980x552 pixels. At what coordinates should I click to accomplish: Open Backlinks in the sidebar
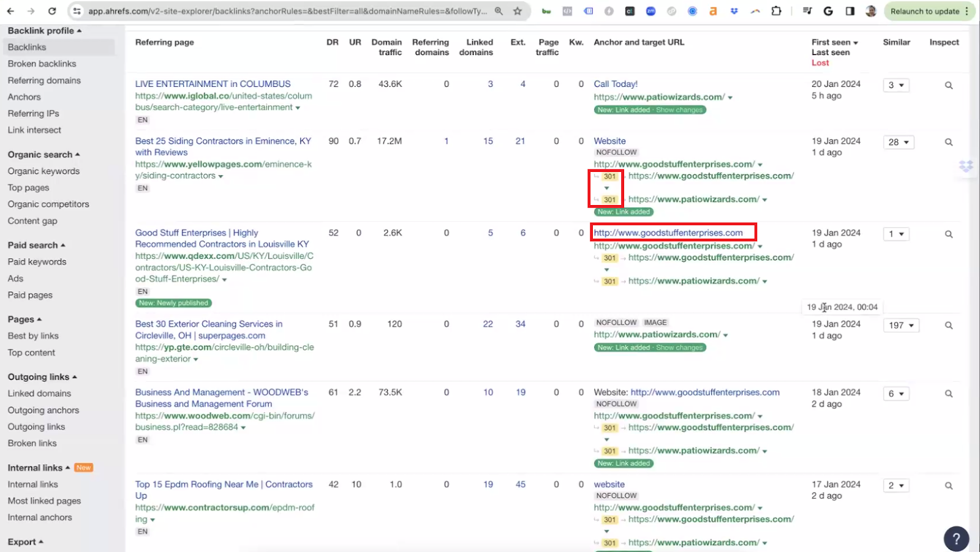tap(27, 47)
